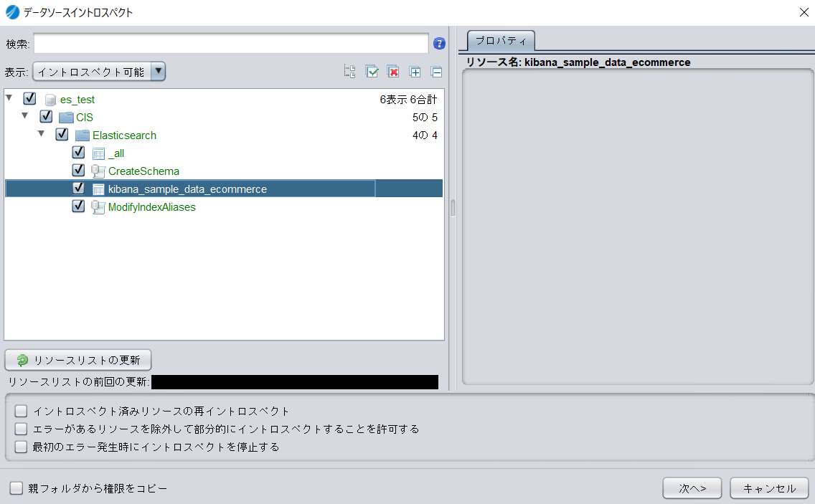Image resolution: width=815 pixels, height=504 pixels.
Task: Click the CIS folder icon
Action: (x=67, y=118)
